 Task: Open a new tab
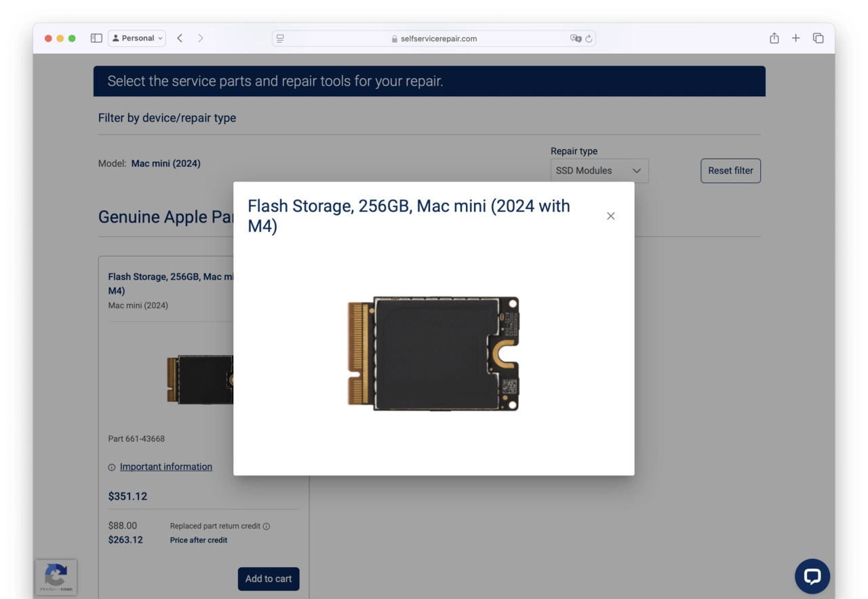pyautogui.click(x=796, y=38)
